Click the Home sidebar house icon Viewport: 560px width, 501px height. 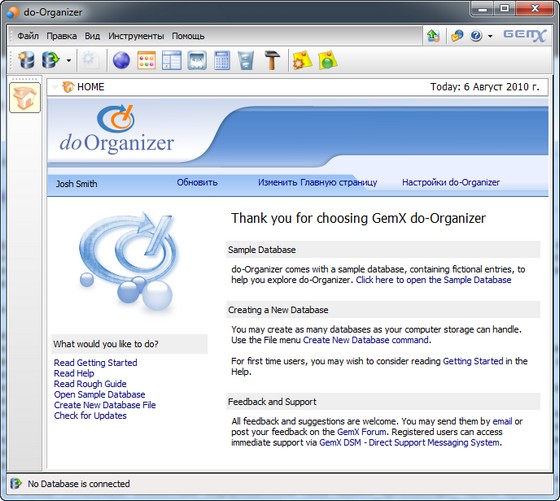pos(25,97)
